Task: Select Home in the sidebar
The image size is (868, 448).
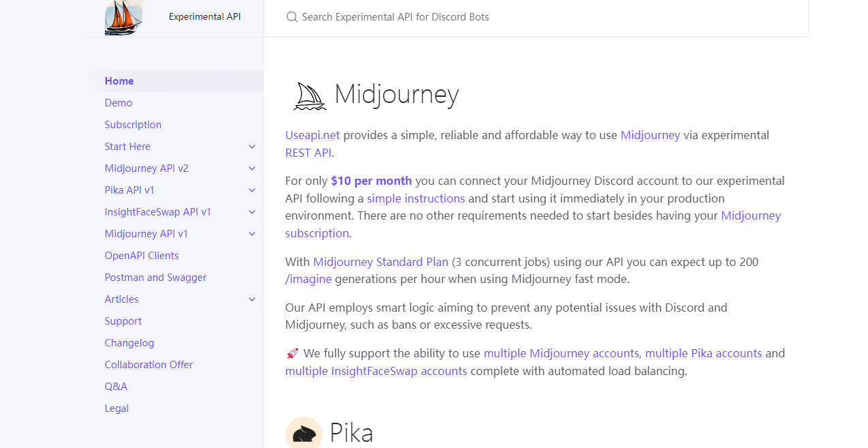Action: tap(119, 80)
